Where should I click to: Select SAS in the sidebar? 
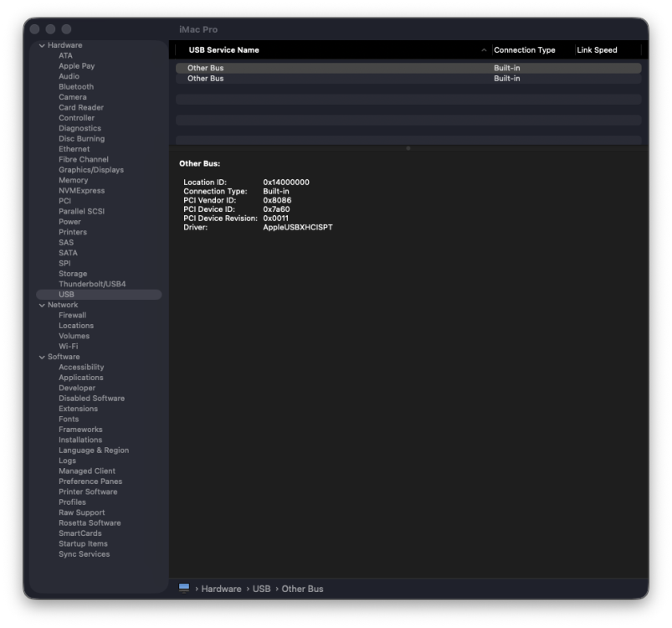pyautogui.click(x=66, y=243)
